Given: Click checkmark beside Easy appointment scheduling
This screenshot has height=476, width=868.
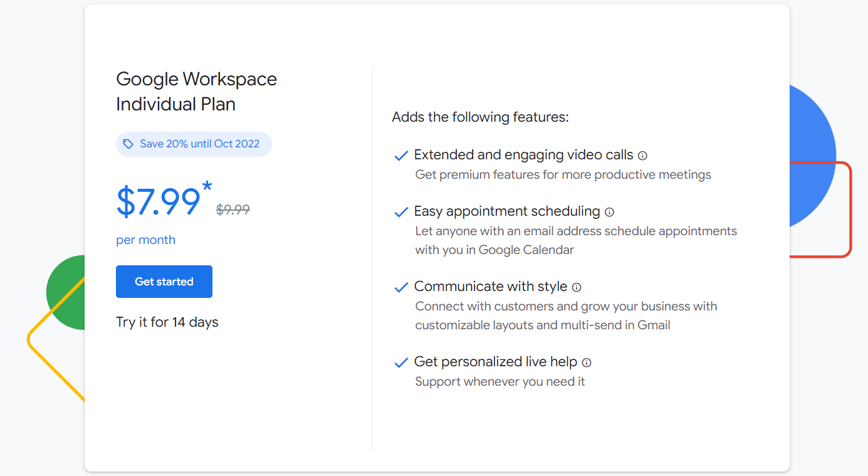Looking at the screenshot, I should (x=401, y=213).
